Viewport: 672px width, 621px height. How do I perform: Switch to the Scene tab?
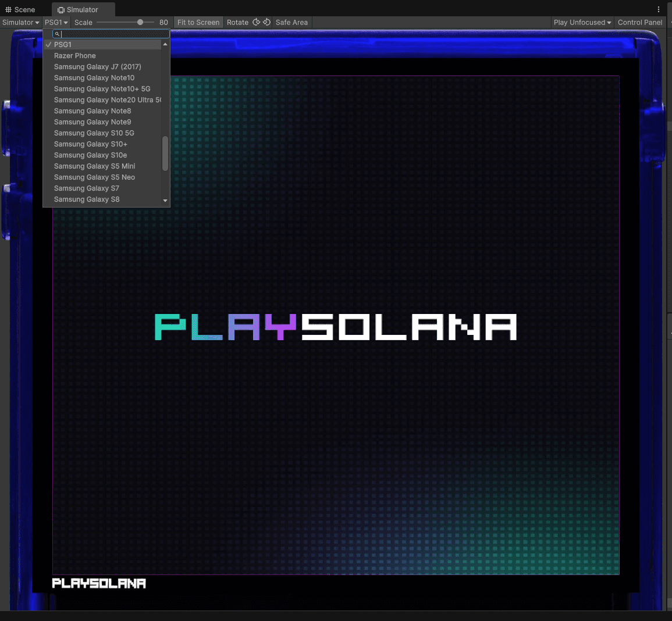click(x=20, y=9)
